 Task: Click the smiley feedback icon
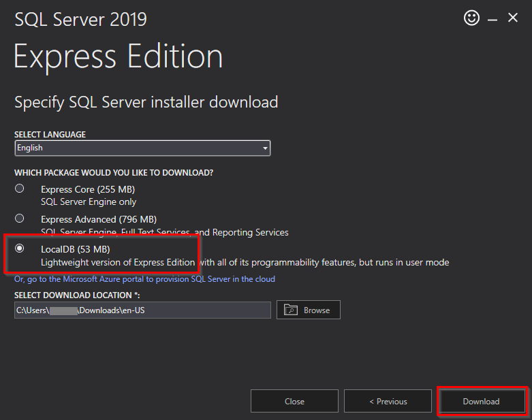tap(471, 18)
